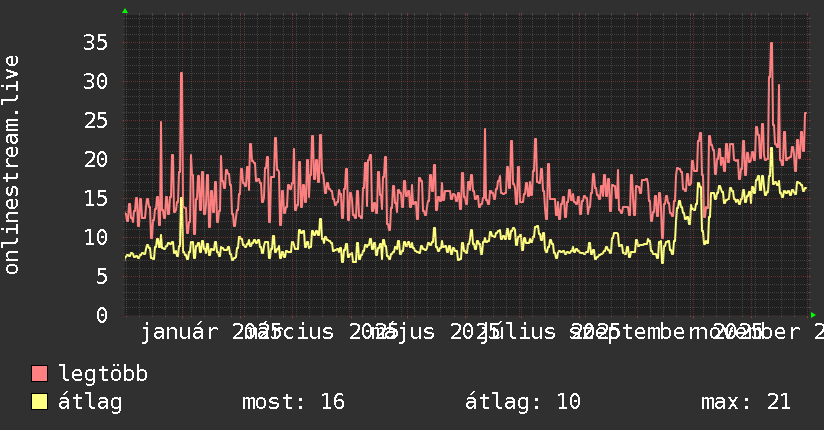The image size is (824, 430).
Task: Click the y-axis label 20
Action: coord(96,159)
